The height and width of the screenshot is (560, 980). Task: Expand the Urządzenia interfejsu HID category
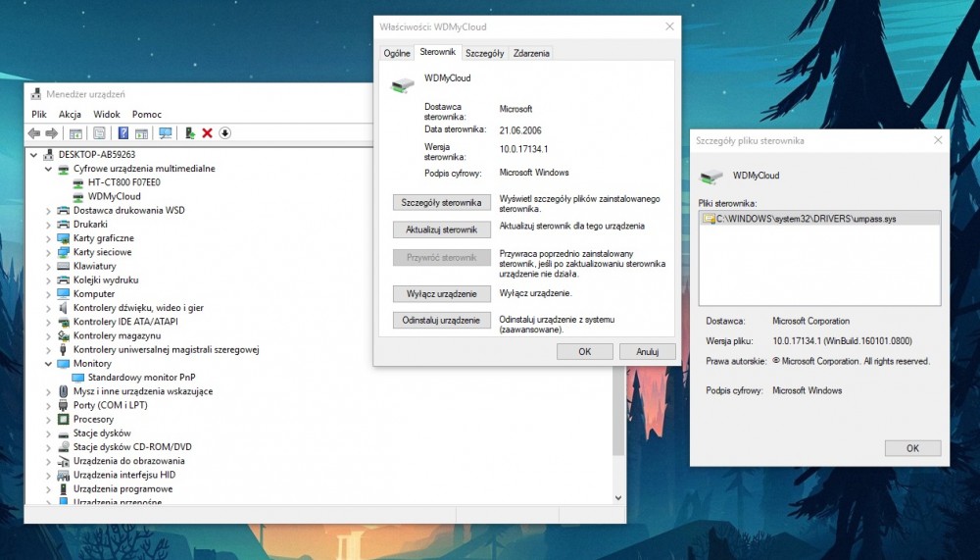48,475
